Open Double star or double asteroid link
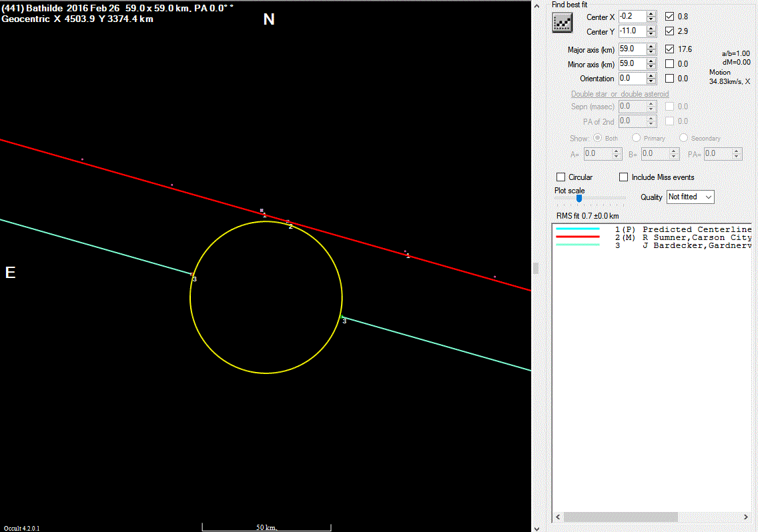This screenshot has width=758, height=532. pos(620,94)
